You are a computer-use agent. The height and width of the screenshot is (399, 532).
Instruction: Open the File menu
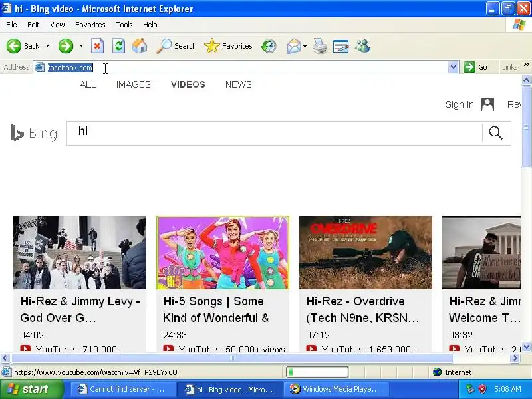[11, 25]
